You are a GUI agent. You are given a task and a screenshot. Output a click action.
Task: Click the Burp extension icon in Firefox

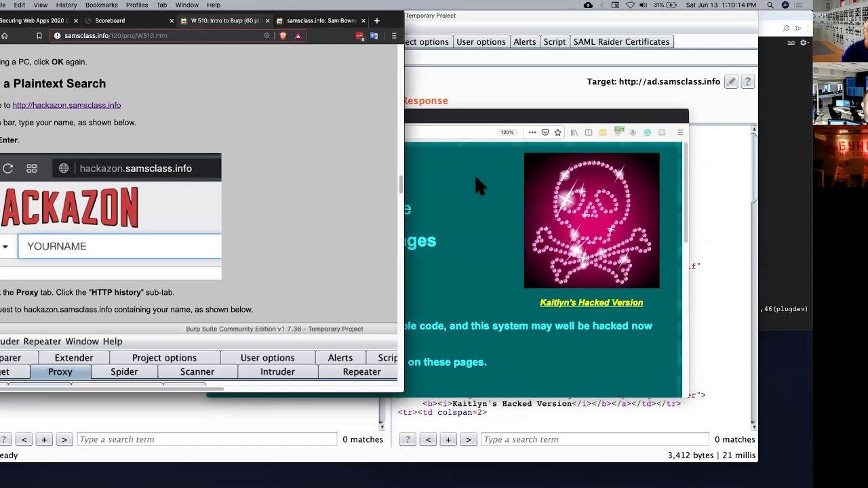click(619, 131)
